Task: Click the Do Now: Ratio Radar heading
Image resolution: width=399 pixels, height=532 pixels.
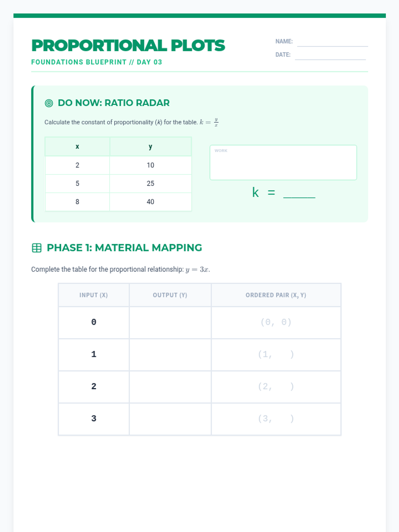Action: tap(114, 103)
